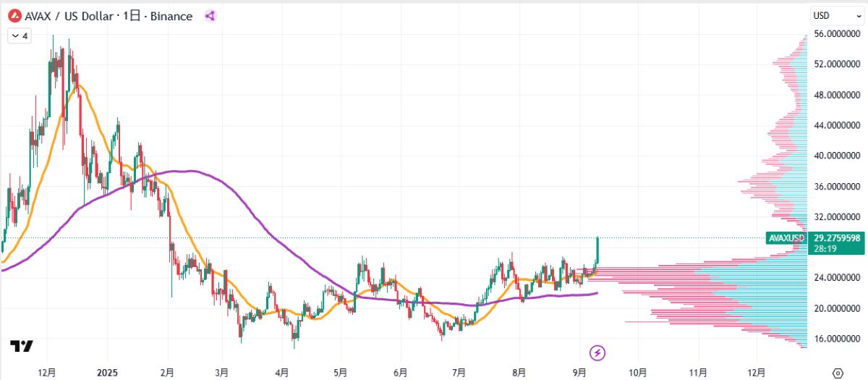Collapse the indicator legend showing 4

(x=20, y=35)
